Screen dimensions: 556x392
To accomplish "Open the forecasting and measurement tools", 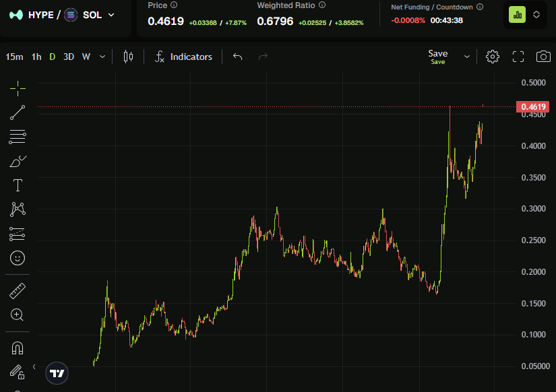I will [18, 234].
